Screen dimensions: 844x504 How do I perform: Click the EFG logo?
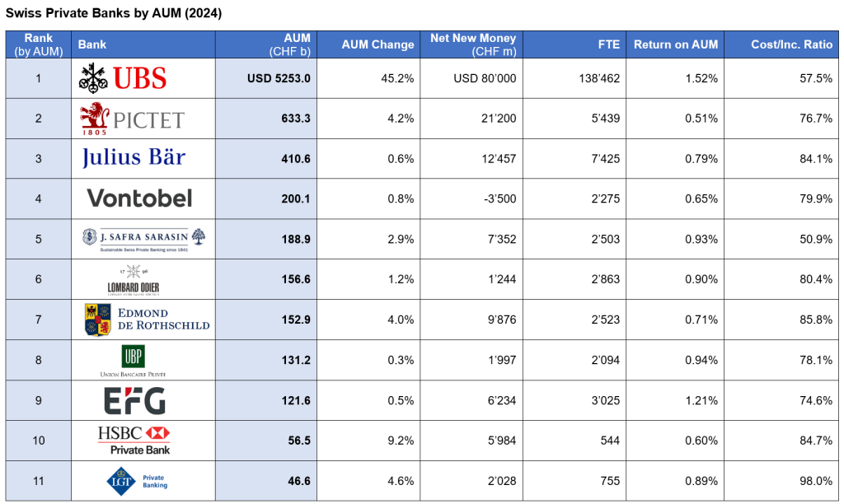134,400
